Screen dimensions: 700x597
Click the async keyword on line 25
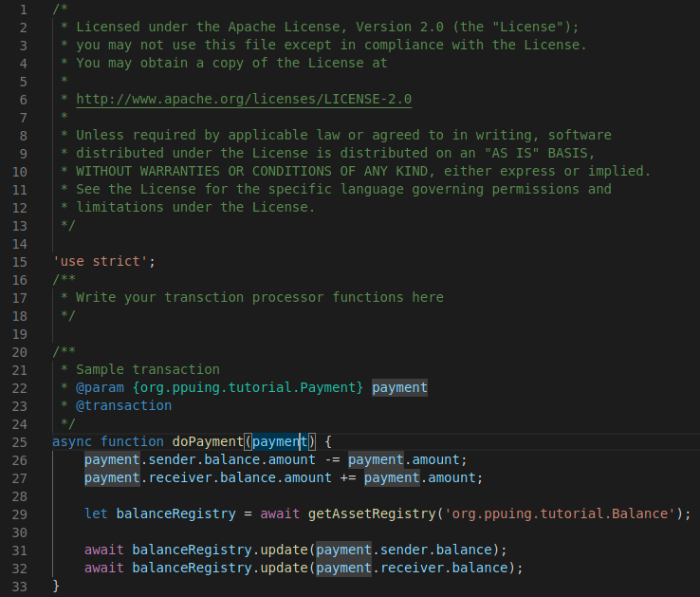(72, 442)
